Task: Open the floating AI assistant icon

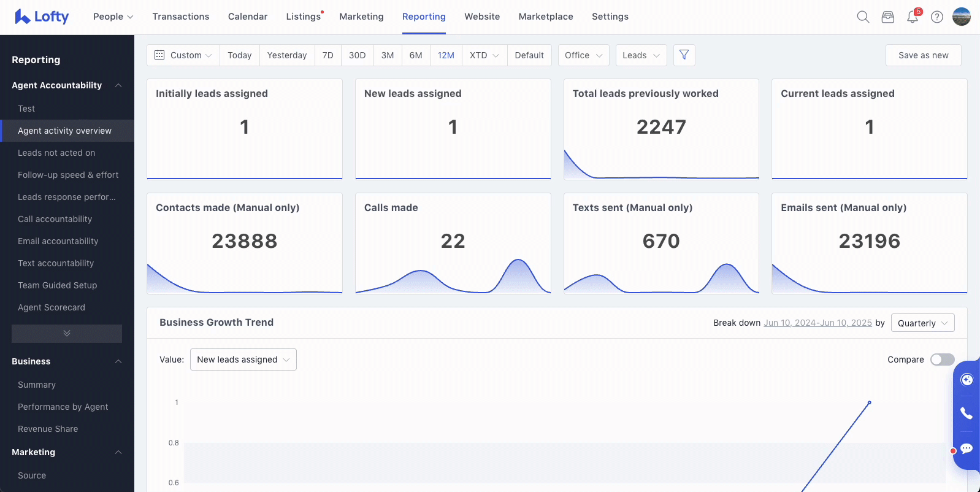Action: (x=967, y=380)
